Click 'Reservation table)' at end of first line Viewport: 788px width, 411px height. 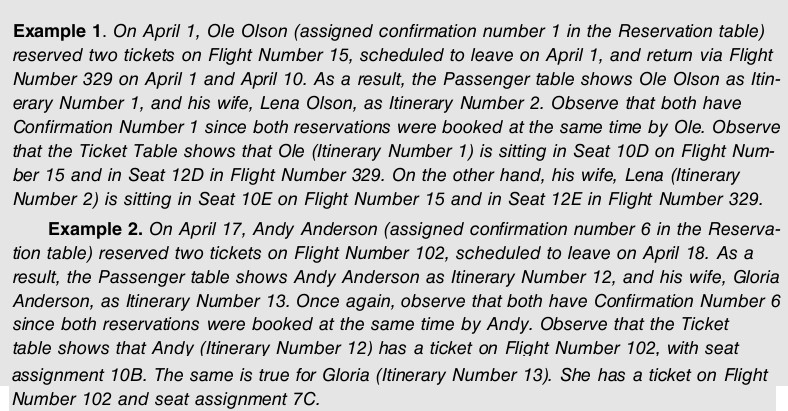tap(692, 31)
